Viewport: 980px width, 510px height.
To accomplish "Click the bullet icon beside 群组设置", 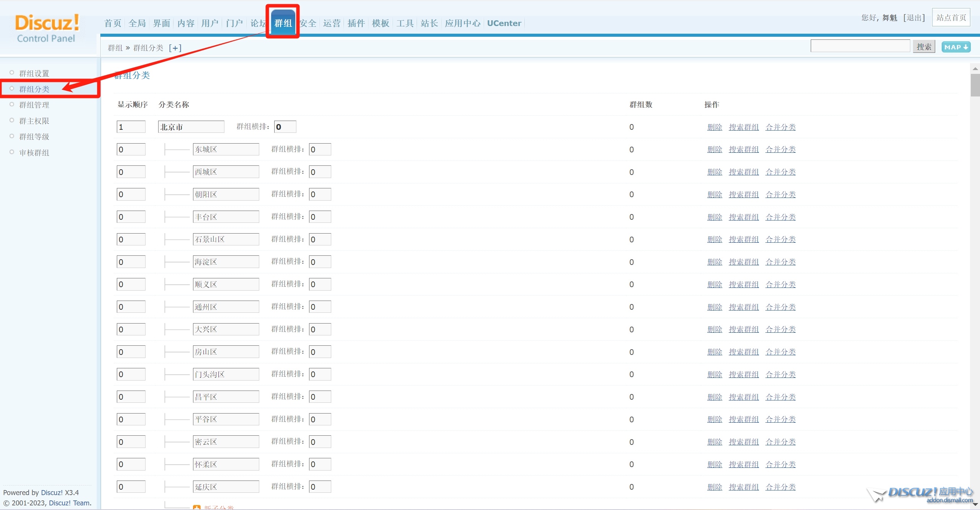I will pyautogui.click(x=12, y=73).
